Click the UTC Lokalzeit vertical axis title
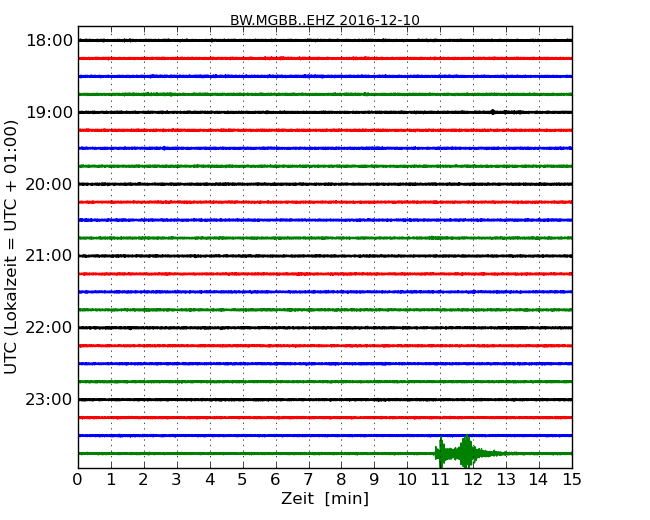Viewport: 650px width, 520px height. [11, 247]
